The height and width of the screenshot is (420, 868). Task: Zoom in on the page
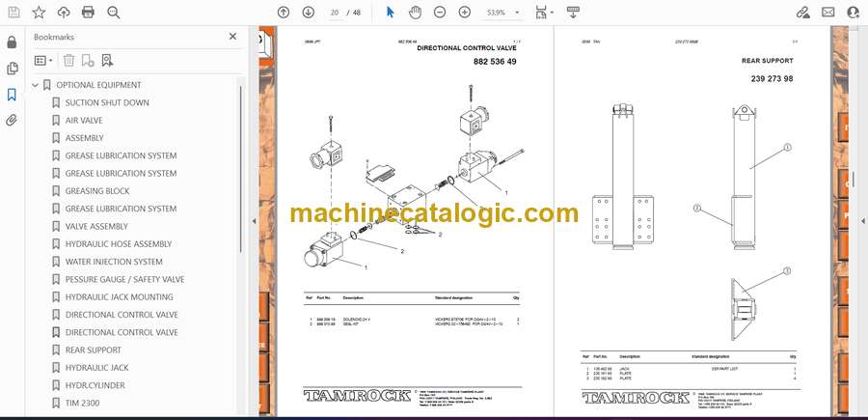(x=465, y=13)
